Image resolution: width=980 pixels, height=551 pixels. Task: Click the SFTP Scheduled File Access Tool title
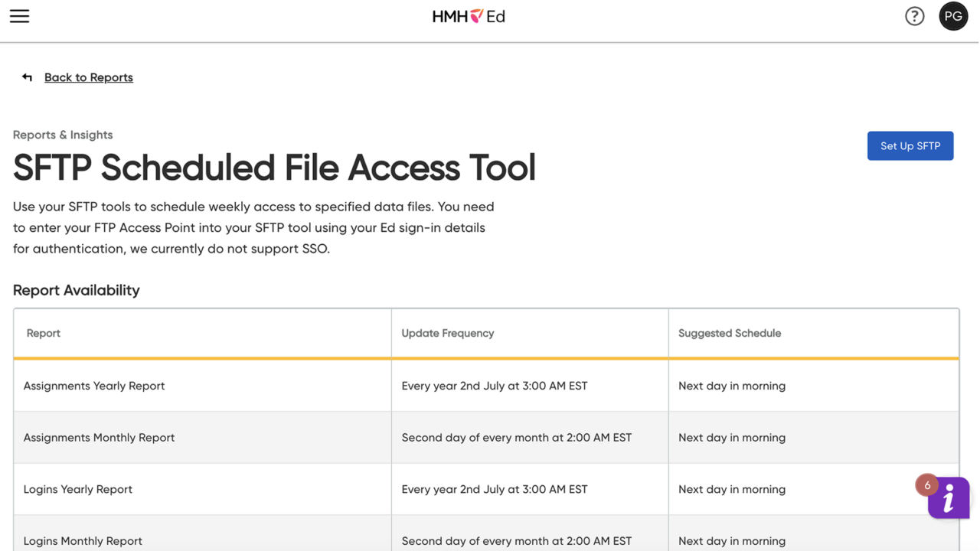274,168
